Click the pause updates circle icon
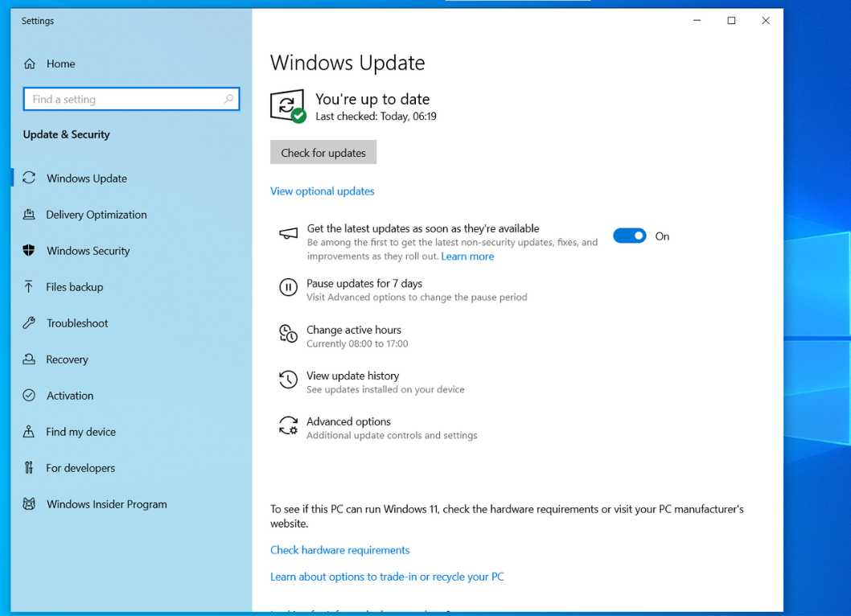Image resolution: width=851 pixels, height=616 pixels. pos(288,288)
